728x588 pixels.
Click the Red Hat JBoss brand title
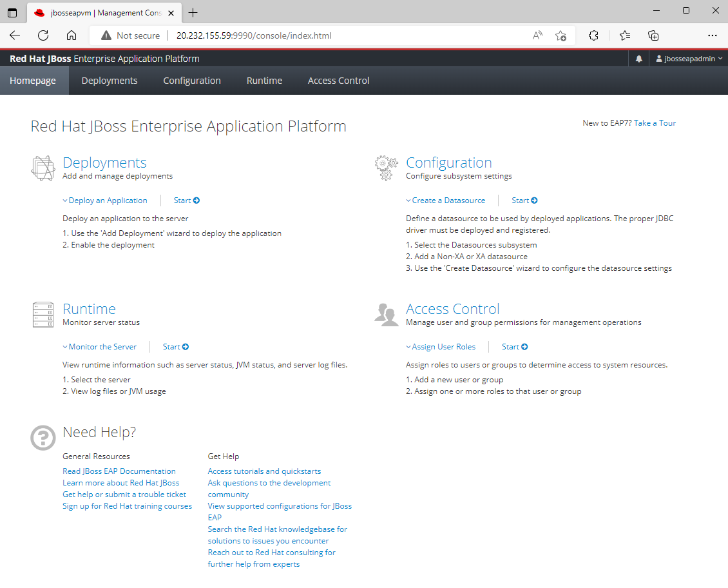coord(104,59)
